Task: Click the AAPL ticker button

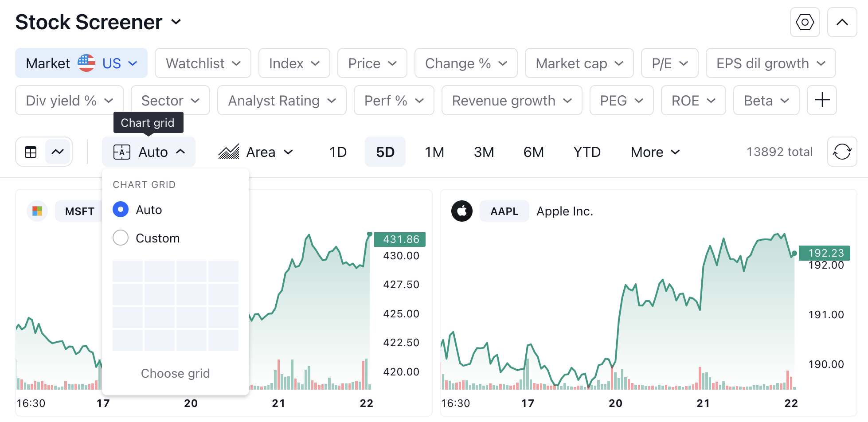Action: click(504, 211)
